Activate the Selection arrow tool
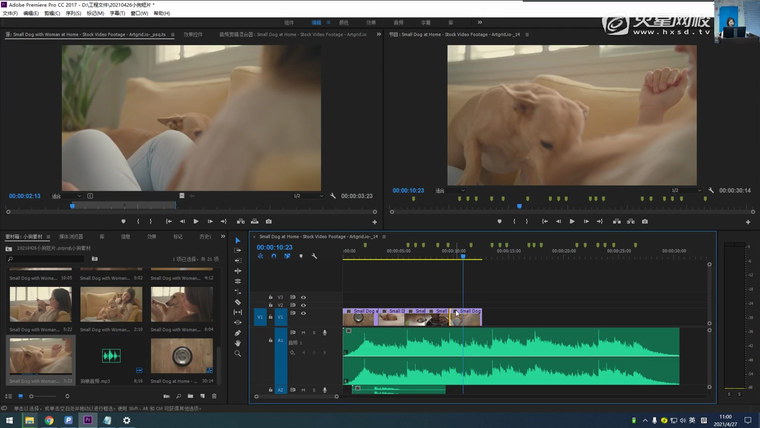 coord(238,240)
